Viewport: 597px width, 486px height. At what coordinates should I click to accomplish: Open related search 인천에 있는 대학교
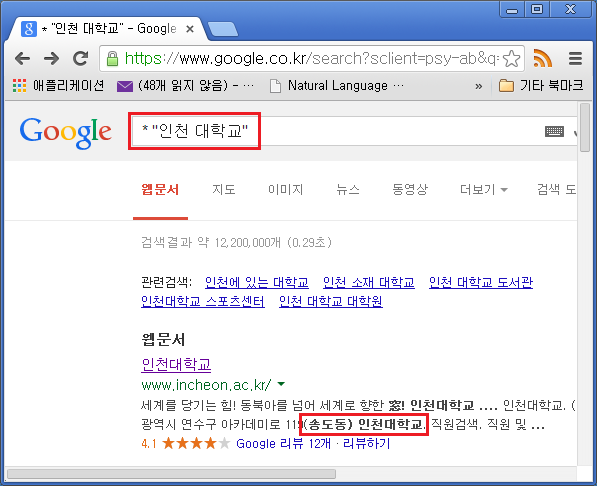coord(257,282)
